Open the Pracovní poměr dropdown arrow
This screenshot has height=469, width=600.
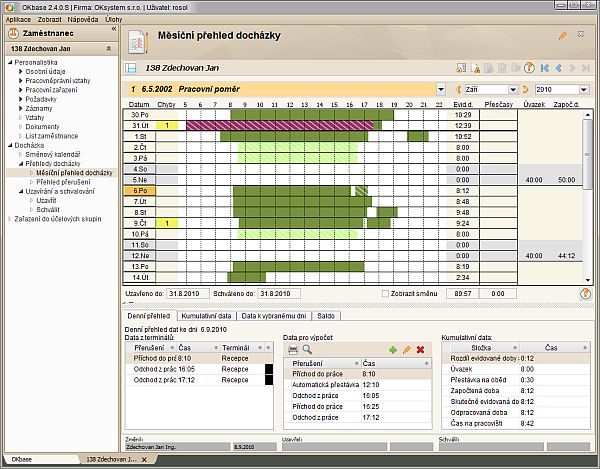pyautogui.click(x=441, y=90)
